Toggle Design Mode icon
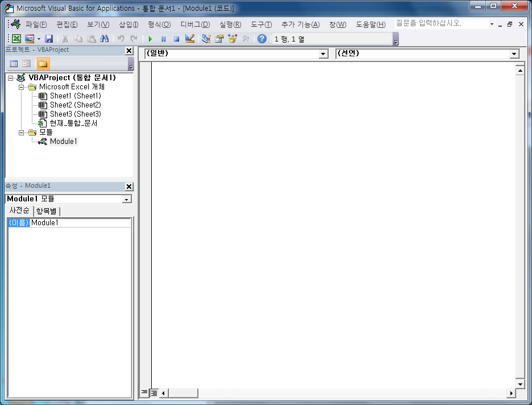 [x=190, y=39]
